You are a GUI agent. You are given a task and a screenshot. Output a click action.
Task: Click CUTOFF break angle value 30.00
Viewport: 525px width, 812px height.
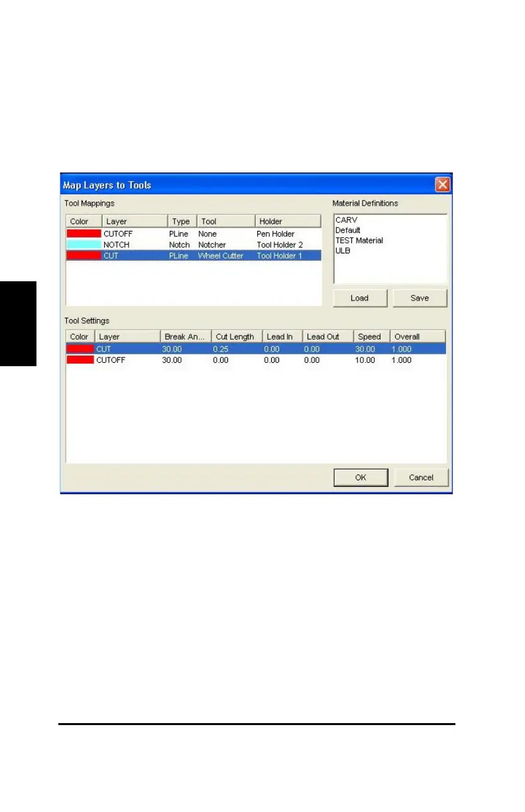pos(172,360)
